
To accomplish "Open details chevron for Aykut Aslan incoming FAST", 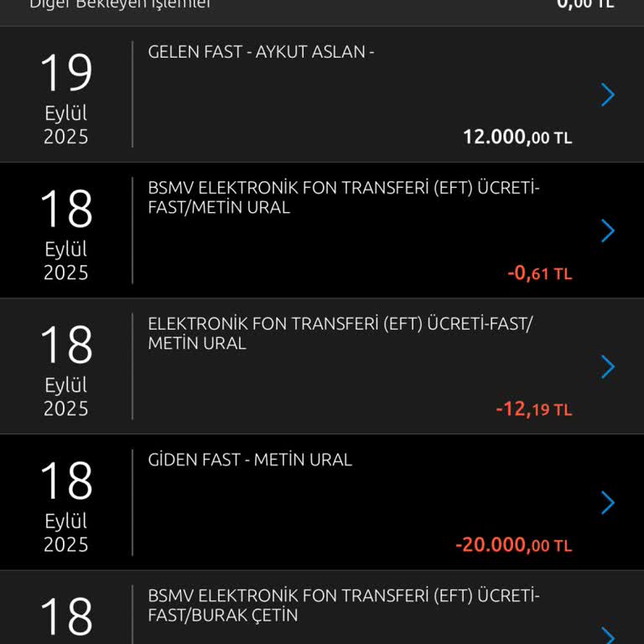I will (608, 95).
